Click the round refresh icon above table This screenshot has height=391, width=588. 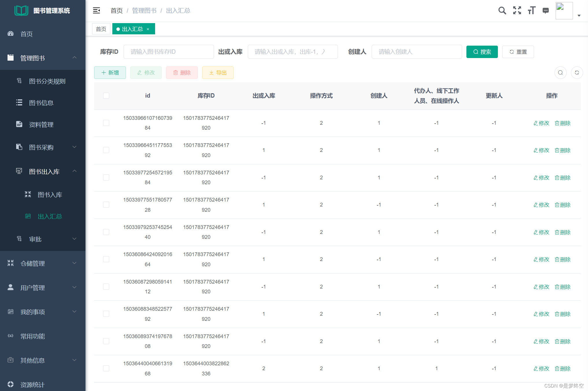[x=577, y=72]
